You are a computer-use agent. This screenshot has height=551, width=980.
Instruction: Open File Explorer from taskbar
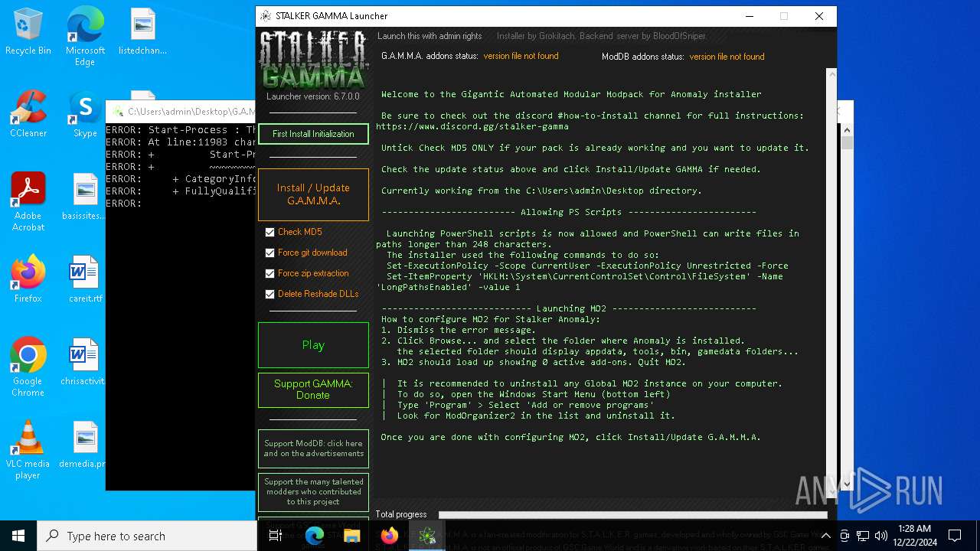point(351,536)
